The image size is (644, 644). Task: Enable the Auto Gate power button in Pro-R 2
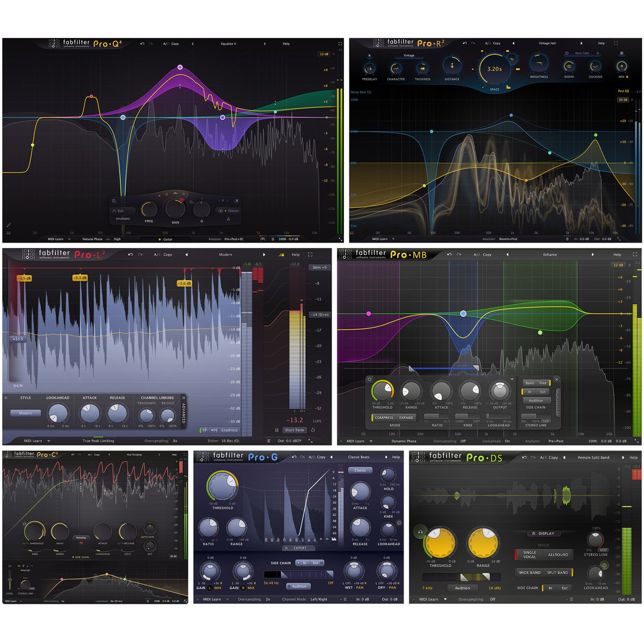[x=567, y=53]
